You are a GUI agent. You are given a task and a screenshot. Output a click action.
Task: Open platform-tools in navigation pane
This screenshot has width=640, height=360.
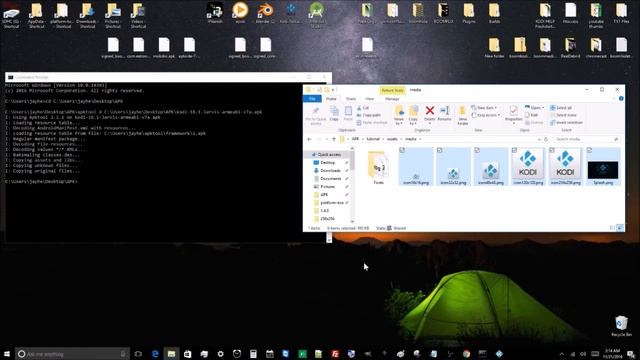[331, 202]
